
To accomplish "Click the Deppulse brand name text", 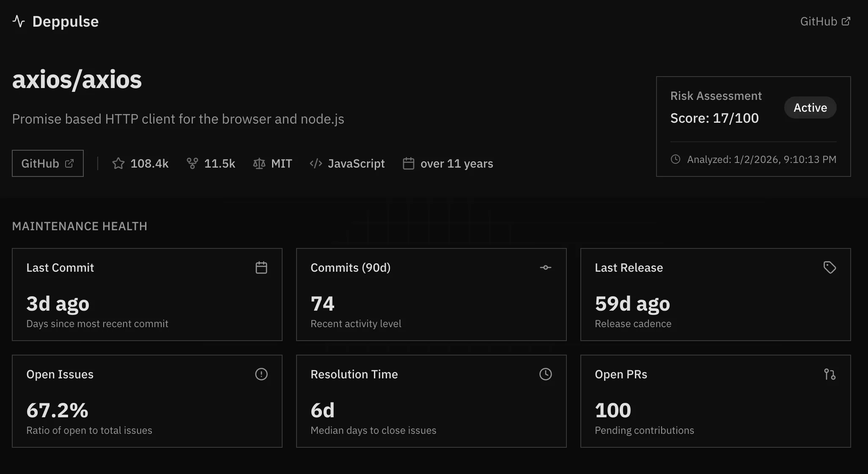I will click(x=66, y=21).
